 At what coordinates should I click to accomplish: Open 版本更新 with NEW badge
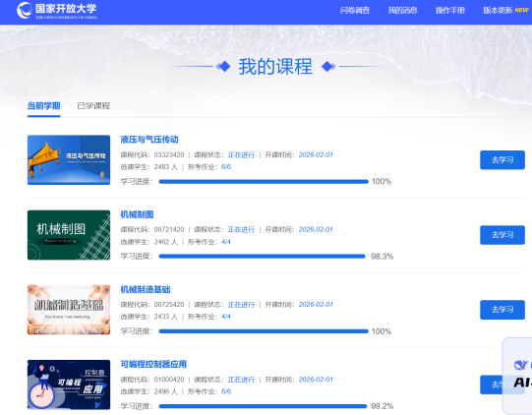tap(505, 10)
